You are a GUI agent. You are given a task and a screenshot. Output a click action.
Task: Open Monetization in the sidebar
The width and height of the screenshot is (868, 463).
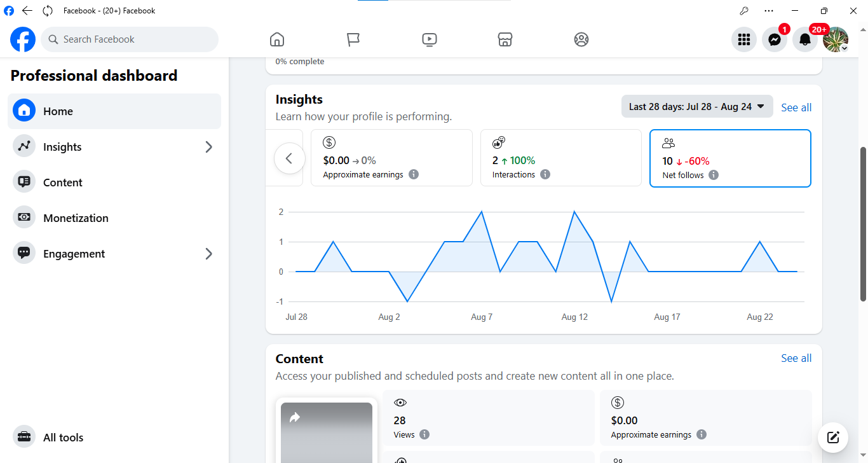click(114, 218)
